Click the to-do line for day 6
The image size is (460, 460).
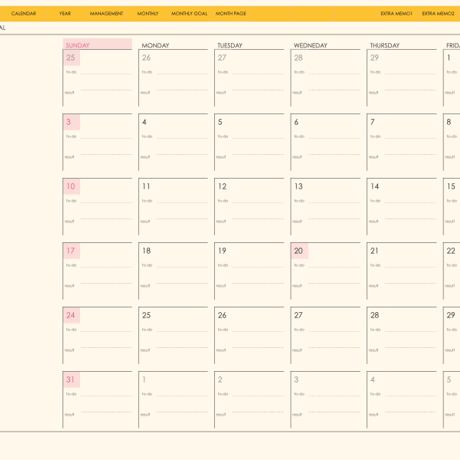[334, 137]
